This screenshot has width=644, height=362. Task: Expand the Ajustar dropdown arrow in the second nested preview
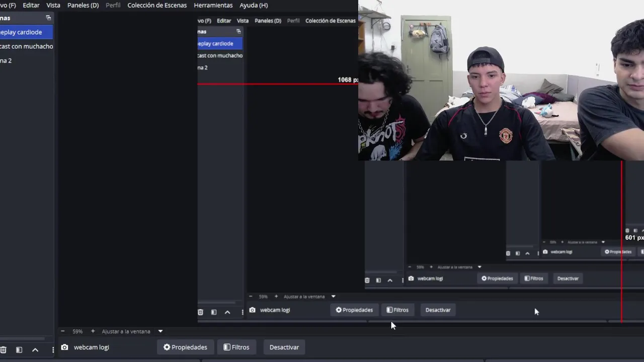coord(479,267)
